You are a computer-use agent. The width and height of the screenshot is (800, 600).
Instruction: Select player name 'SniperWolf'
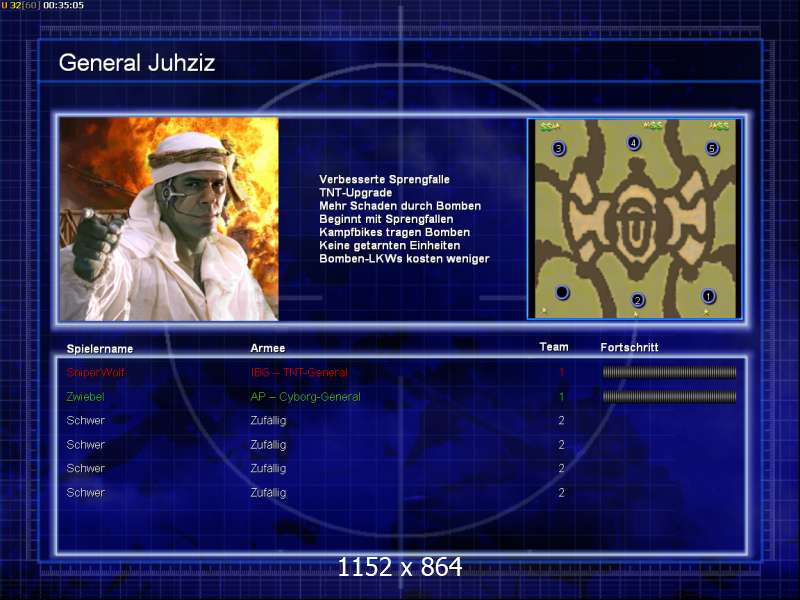coord(96,372)
